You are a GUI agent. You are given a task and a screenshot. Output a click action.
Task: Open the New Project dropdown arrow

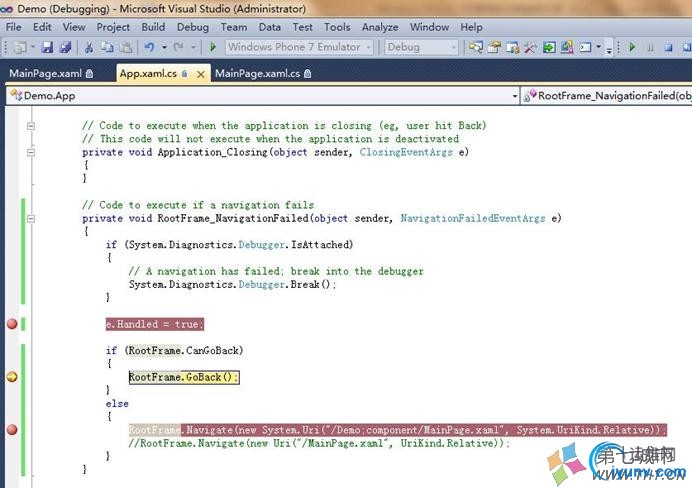(x=33, y=47)
